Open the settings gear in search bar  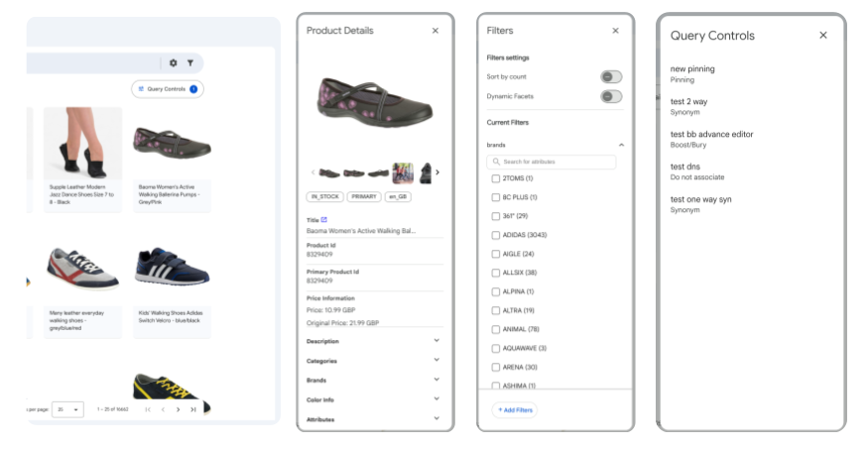point(173,63)
